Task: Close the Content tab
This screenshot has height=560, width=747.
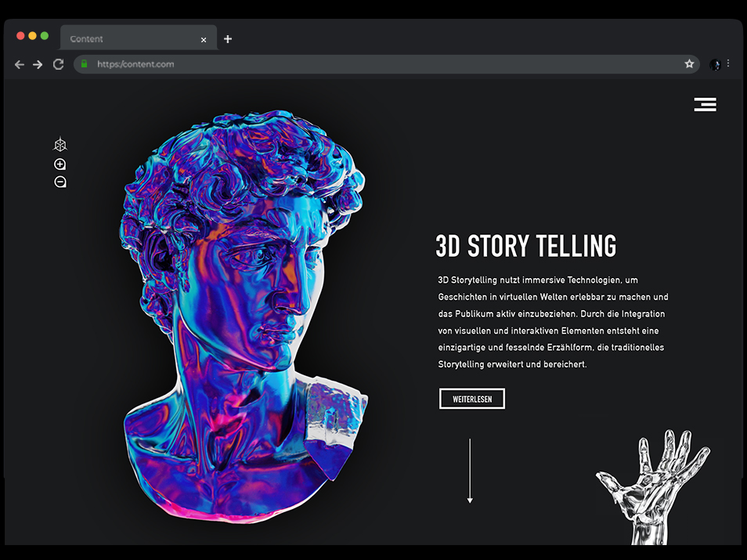Action: tap(204, 40)
